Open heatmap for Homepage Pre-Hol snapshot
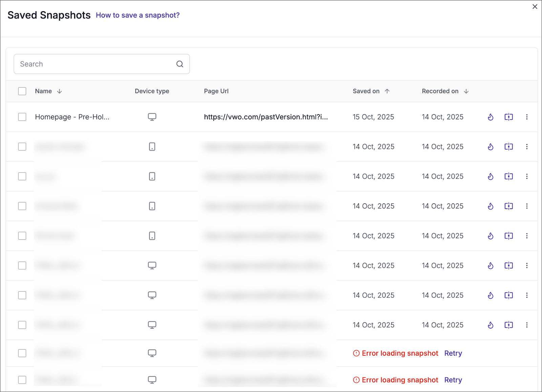Screen dimensions: 542x392 point(490,117)
